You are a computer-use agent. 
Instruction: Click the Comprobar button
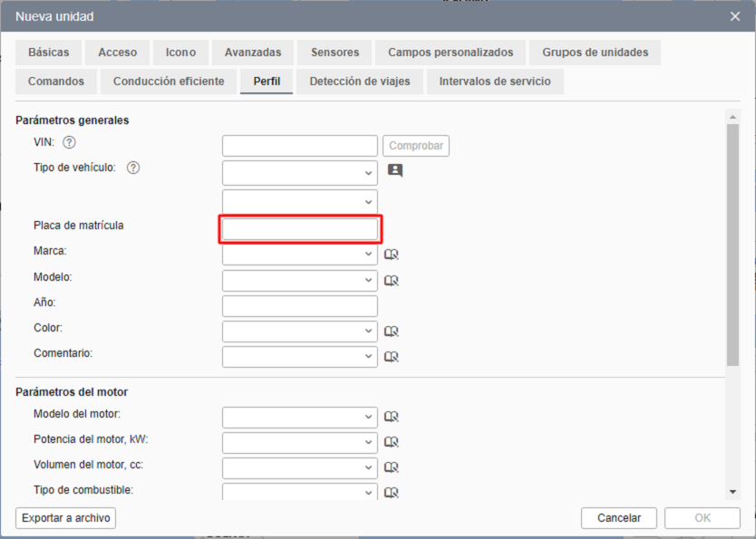point(416,146)
